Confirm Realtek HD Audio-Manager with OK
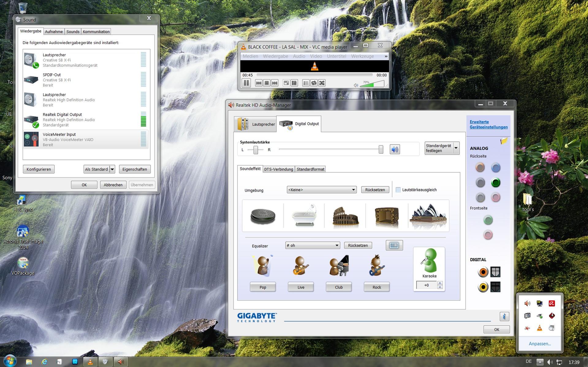The image size is (588, 367). click(496, 330)
